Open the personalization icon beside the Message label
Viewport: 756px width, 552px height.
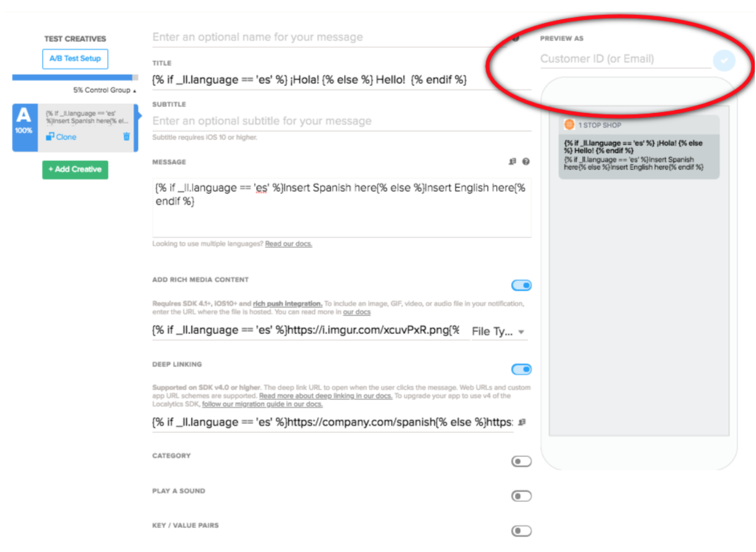[x=513, y=162]
